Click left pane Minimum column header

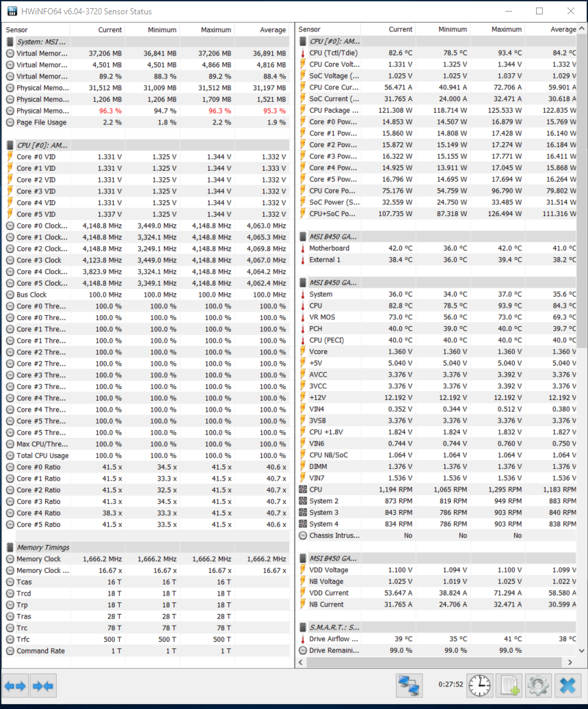[x=152, y=29]
